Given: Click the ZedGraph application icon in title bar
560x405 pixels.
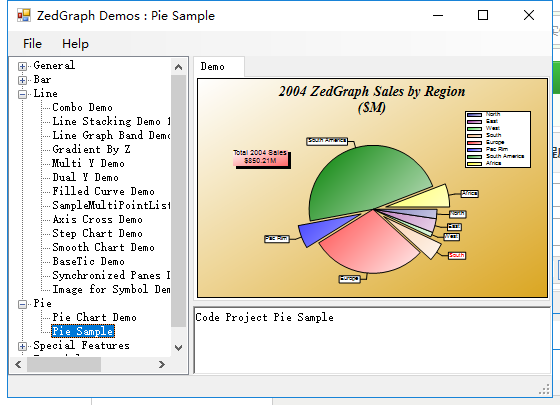Looking at the screenshot, I should click(x=24, y=15).
